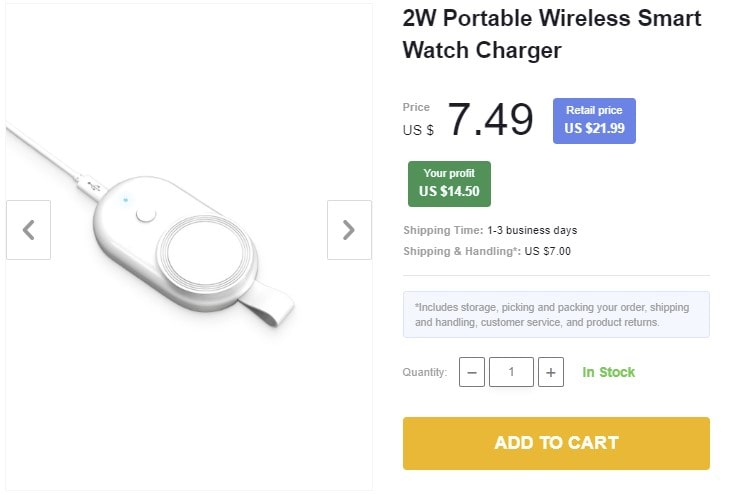Click the small Price label
This screenshot has height=495, width=730.
coord(416,107)
